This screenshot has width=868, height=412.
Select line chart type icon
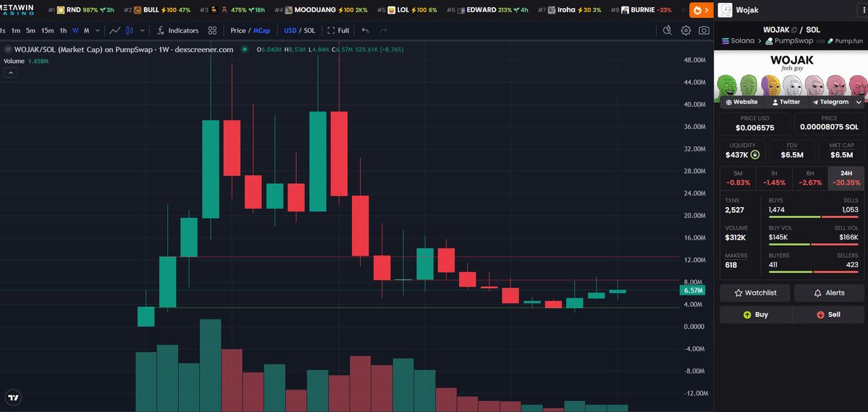click(x=115, y=30)
